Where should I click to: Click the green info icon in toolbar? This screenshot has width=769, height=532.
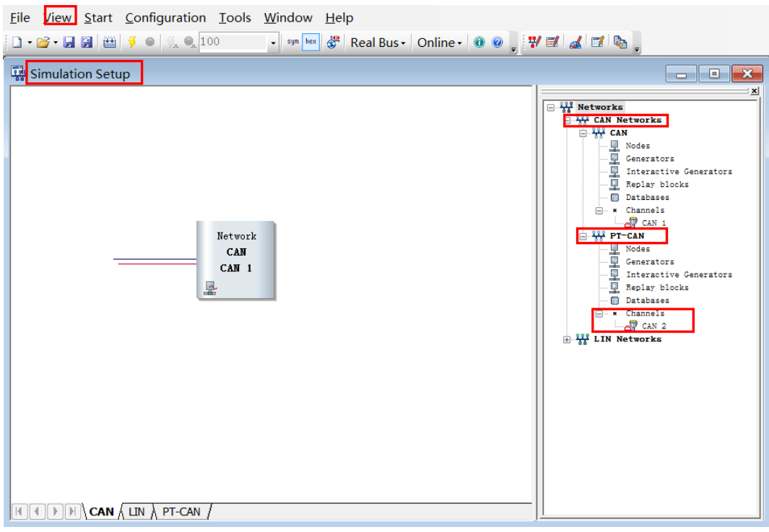coord(479,43)
